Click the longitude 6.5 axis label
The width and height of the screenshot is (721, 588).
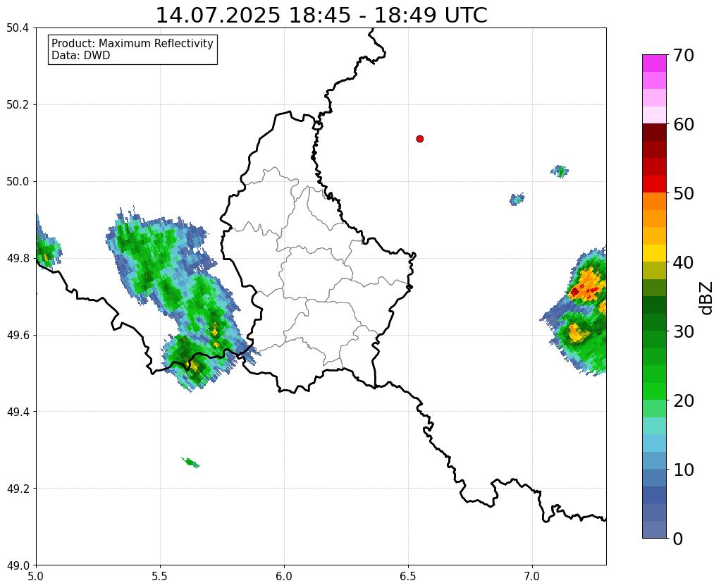point(408,576)
